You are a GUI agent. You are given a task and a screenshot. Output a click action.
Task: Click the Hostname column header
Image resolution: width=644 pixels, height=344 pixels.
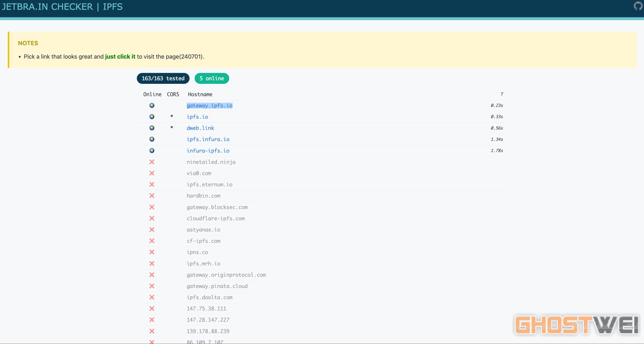200,94
